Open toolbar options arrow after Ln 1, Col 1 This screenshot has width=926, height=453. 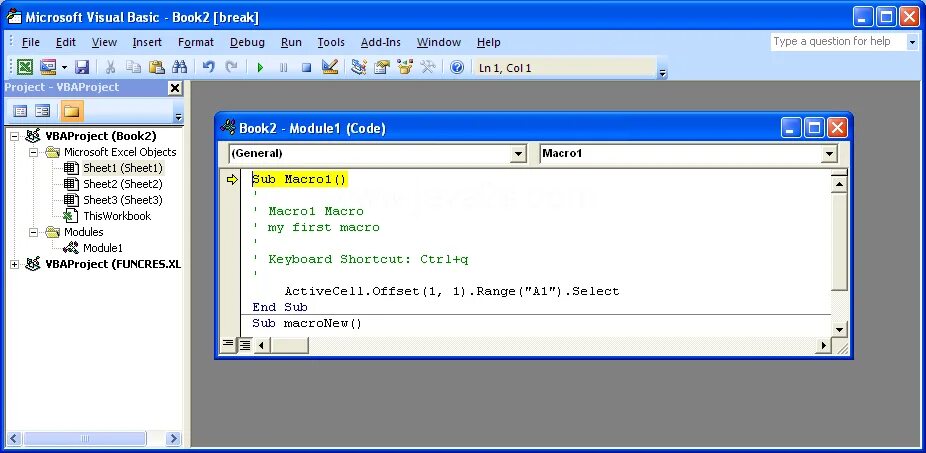click(x=663, y=73)
